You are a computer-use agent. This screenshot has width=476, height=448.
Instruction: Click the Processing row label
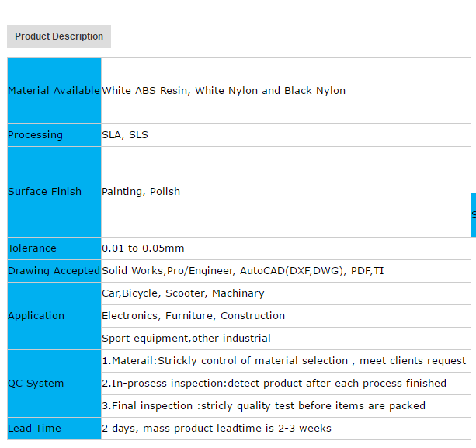point(36,135)
